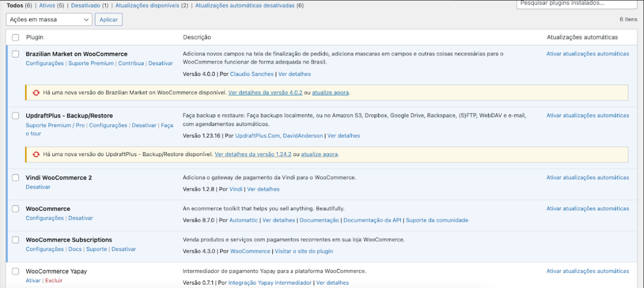Open WooCommerce Documentação da API link
The width and height of the screenshot is (644, 288).
[x=372, y=220]
